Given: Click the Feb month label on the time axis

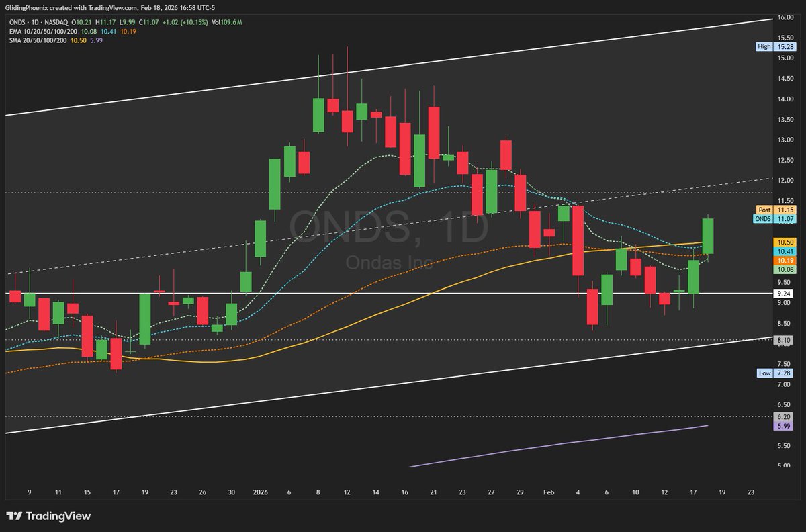Looking at the screenshot, I should tap(550, 492).
